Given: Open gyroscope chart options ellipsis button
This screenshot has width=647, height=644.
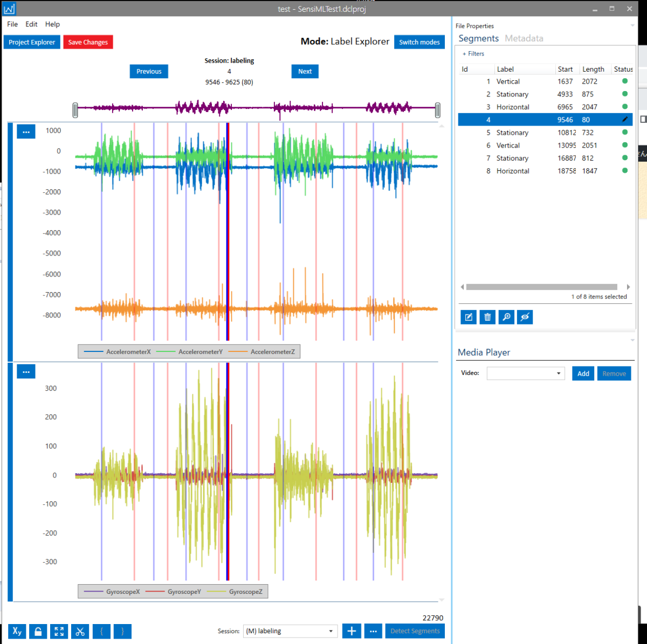Looking at the screenshot, I should 26,371.
